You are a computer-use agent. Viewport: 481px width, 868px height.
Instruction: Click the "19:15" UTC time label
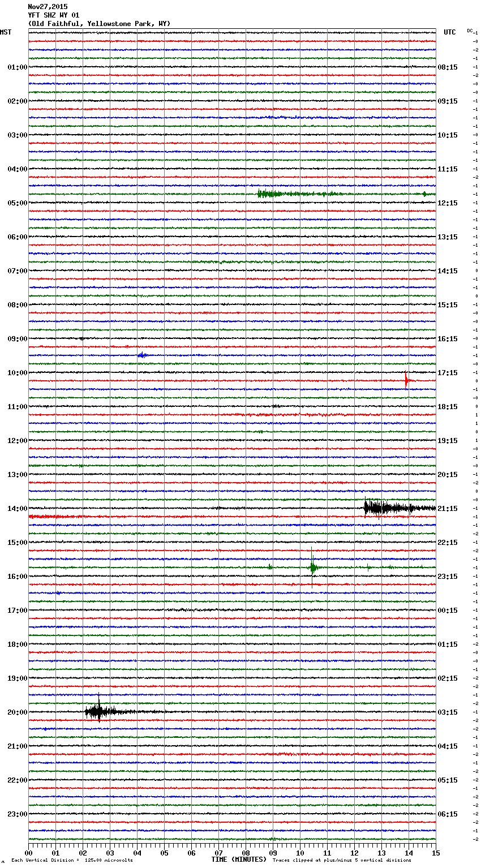[448, 441]
